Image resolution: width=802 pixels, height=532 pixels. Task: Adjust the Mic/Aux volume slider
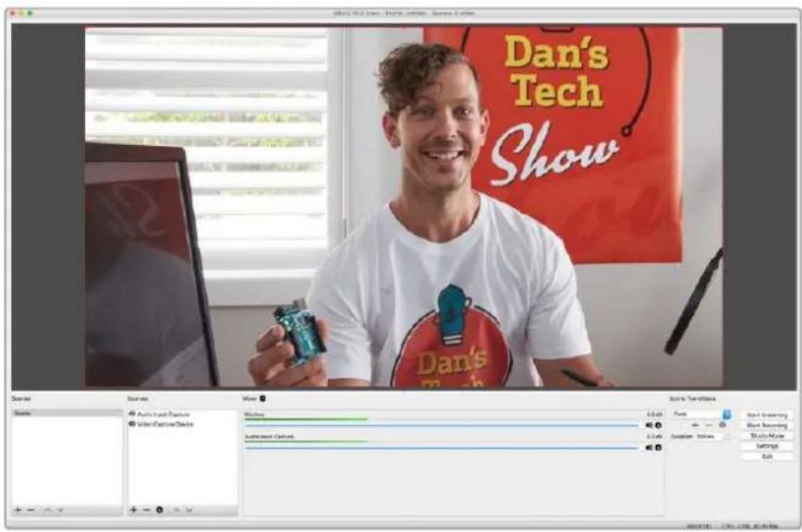442,425
